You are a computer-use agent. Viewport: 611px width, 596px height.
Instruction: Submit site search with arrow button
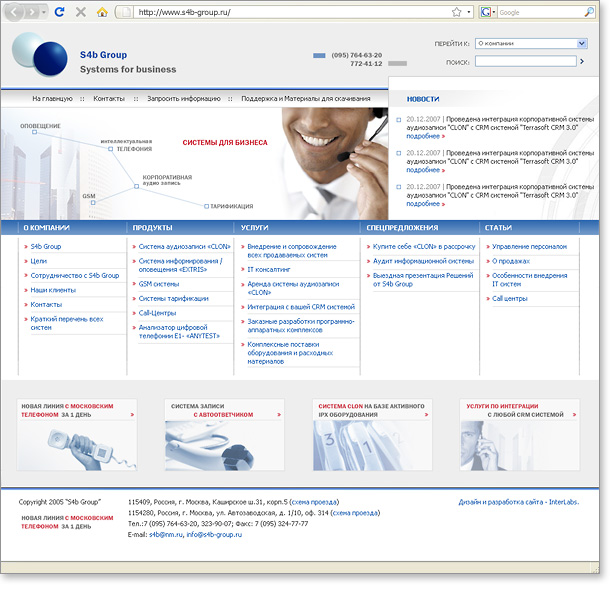[x=582, y=62]
